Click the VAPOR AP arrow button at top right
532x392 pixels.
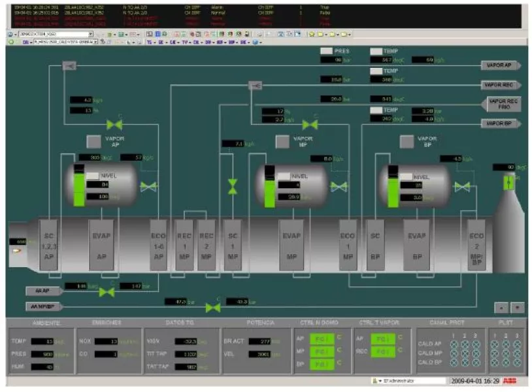click(501, 65)
